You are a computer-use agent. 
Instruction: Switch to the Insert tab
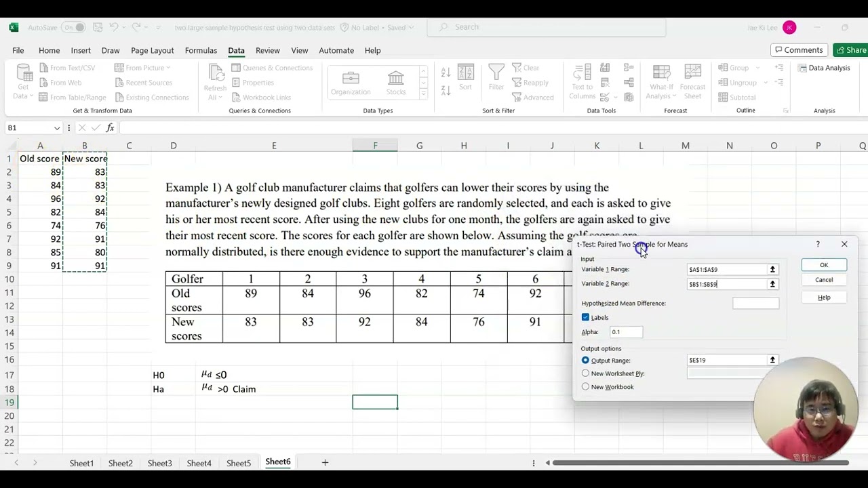pyautogui.click(x=81, y=50)
